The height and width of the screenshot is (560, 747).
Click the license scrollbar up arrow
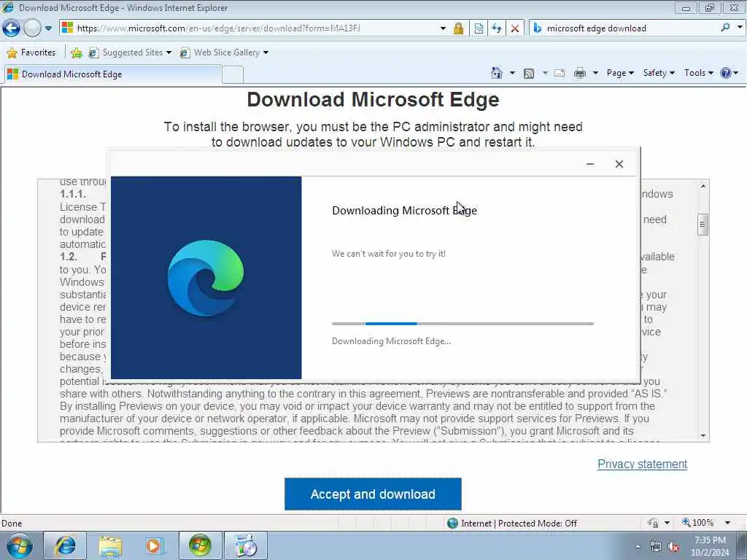click(703, 186)
